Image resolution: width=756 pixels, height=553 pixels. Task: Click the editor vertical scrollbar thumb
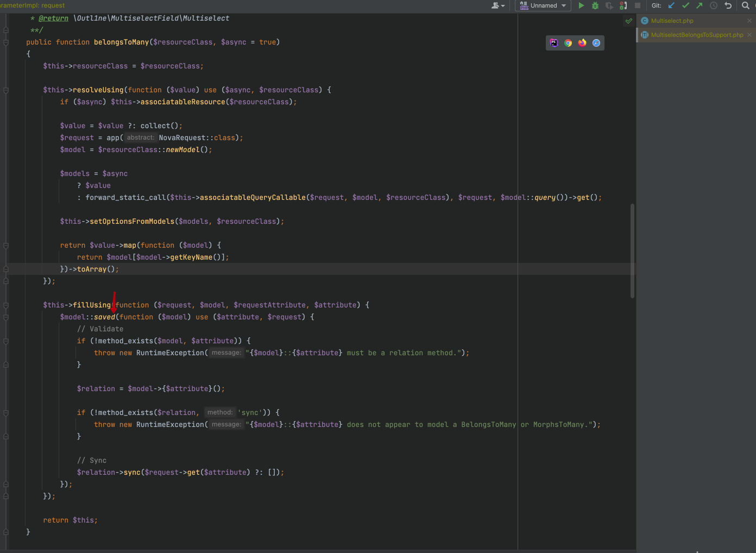tap(632, 251)
